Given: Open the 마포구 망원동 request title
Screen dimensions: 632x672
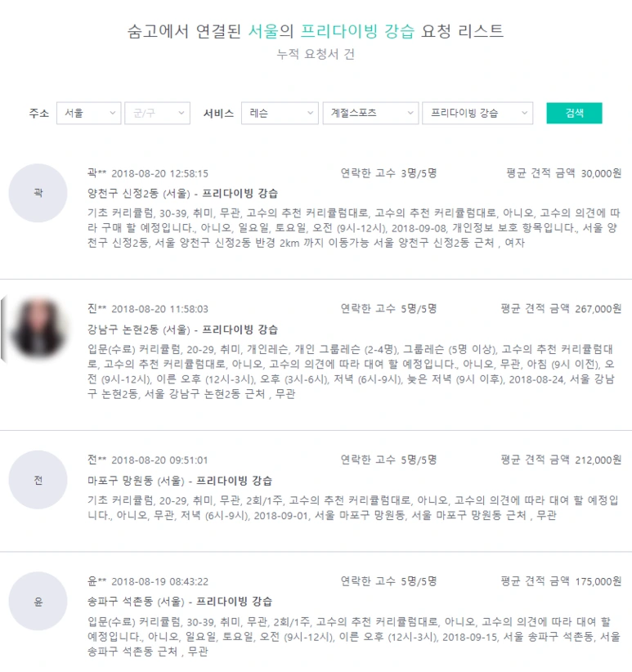Looking at the screenshot, I should coord(180,481).
